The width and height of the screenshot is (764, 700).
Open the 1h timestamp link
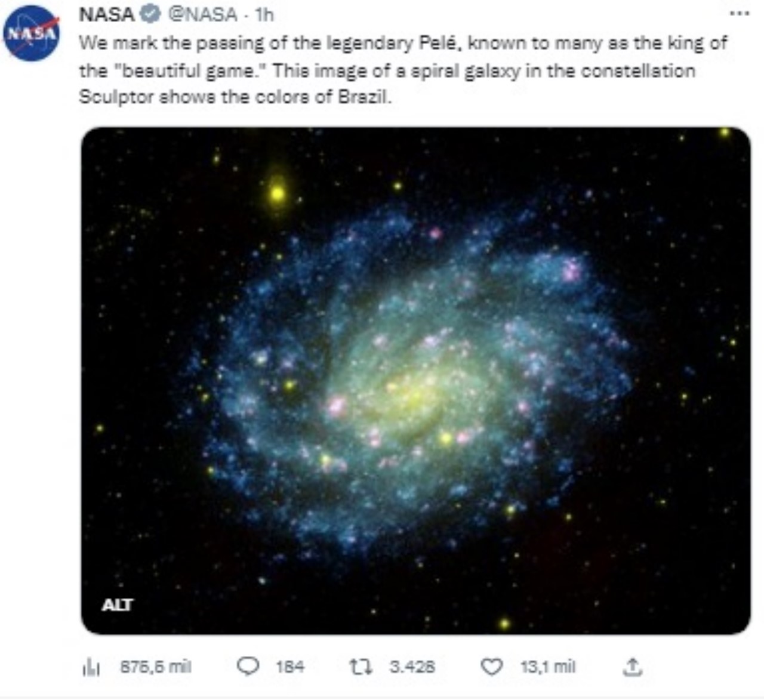264,14
